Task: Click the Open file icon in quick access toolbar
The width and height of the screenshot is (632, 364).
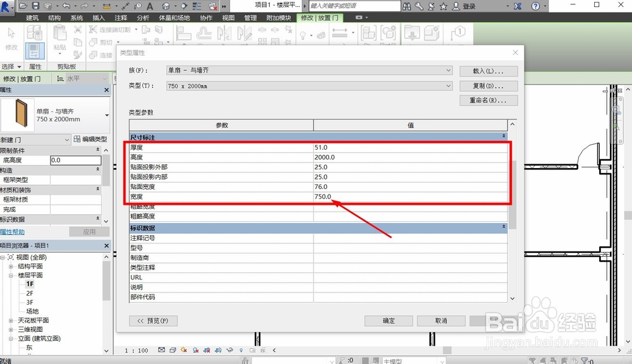Action: coord(23,6)
